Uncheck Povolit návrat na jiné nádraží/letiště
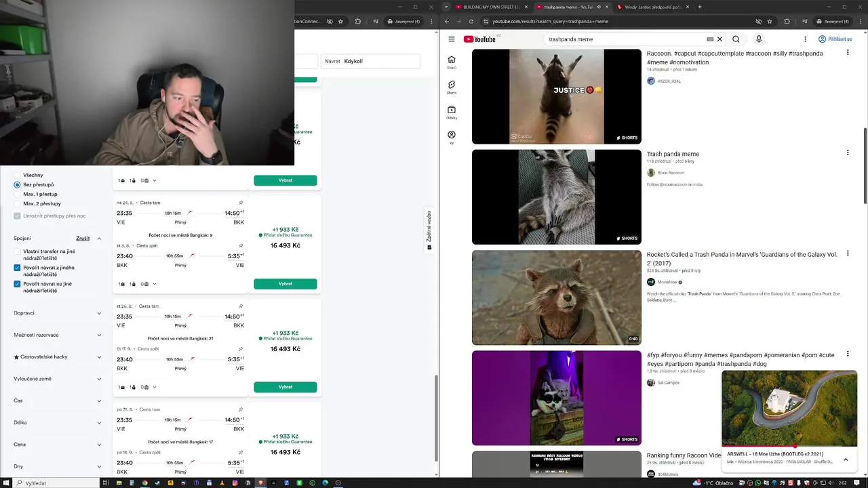The image size is (868, 488). tap(17, 284)
